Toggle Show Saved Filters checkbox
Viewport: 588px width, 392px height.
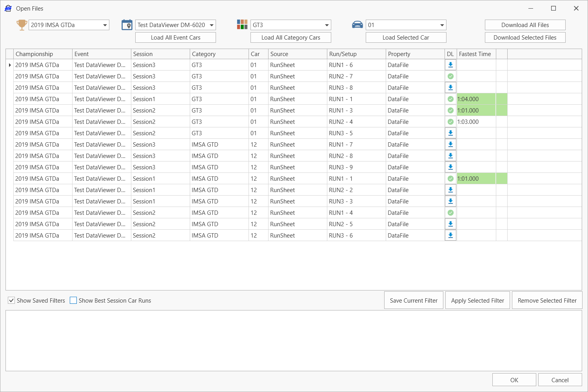click(11, 300)
